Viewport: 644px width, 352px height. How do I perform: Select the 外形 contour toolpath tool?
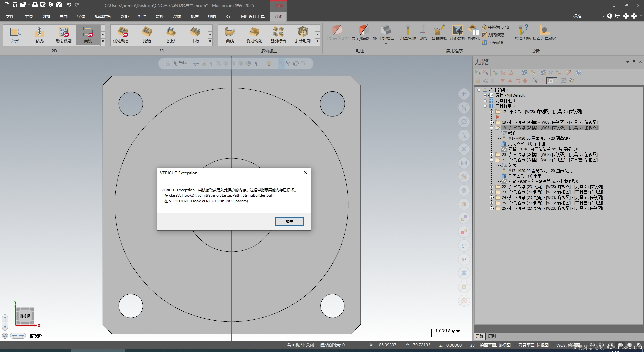(x=15, y=35)
